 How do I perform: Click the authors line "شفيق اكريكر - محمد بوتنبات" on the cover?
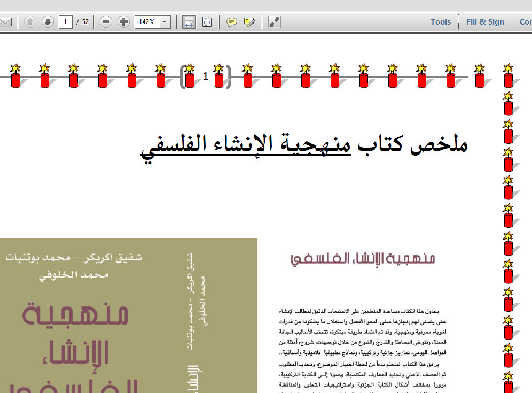74,257
